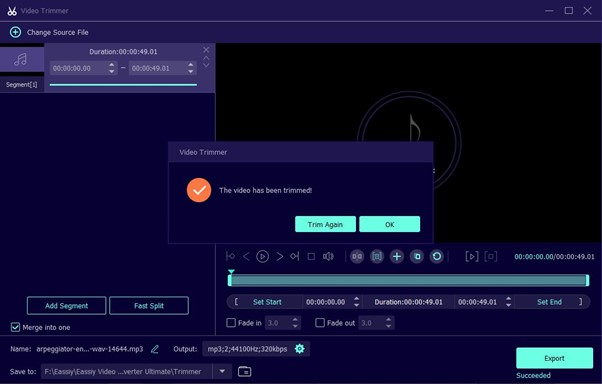Click the segment start time field 00:00:00.00

click(x=83, y=68)
